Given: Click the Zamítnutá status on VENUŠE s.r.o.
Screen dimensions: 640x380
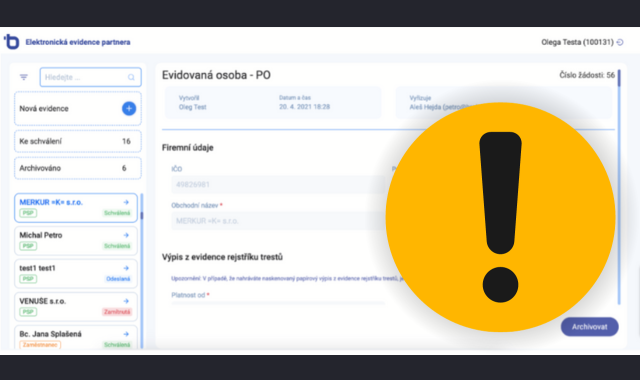Looking at the screenshot, I should point(117,312).
